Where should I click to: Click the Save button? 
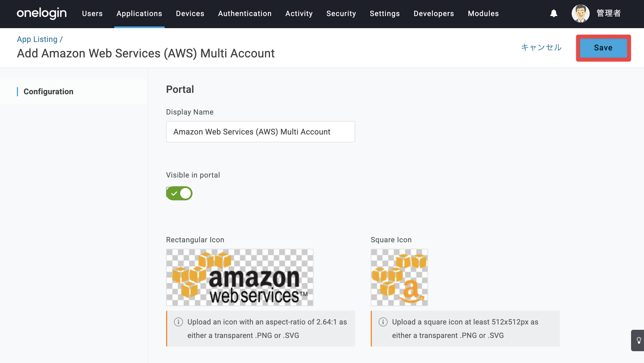click(603, 48)
